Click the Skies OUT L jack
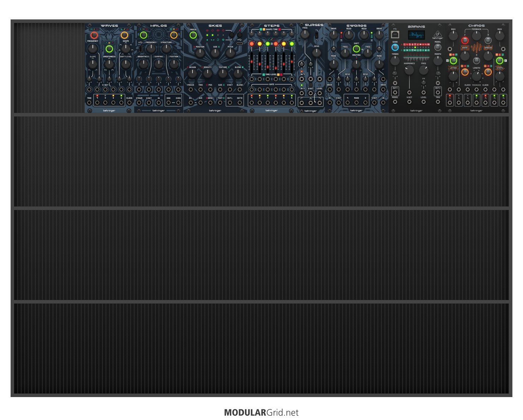523x420 pixels. tap(230, 103)
